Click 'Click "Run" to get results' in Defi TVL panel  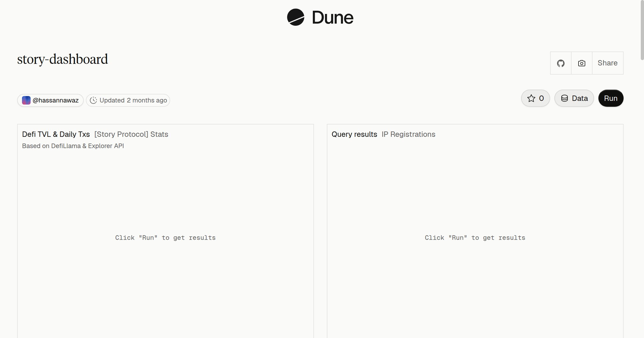(x=165, y=238)
